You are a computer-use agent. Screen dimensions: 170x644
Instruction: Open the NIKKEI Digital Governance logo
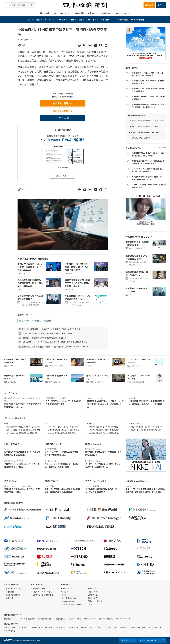23,509
